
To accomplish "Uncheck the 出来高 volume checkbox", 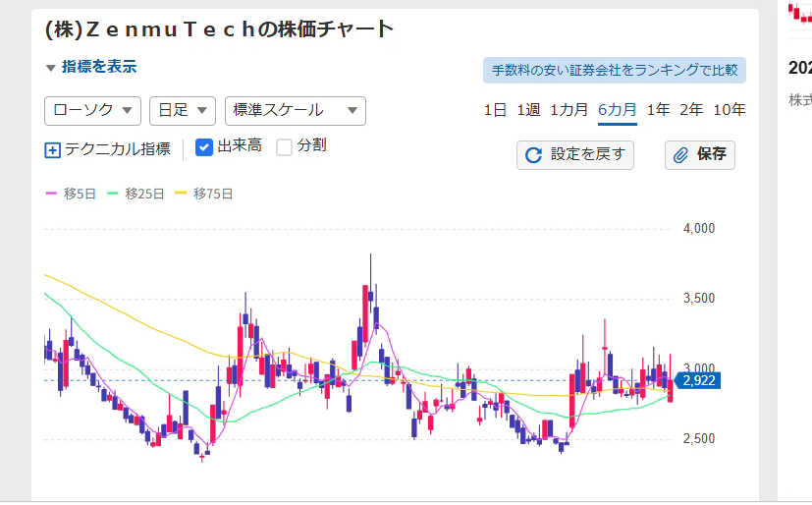I will 204,147.
